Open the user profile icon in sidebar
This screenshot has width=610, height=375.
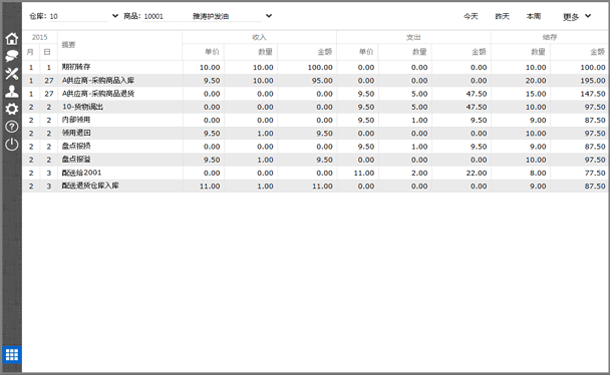(12, 91)
